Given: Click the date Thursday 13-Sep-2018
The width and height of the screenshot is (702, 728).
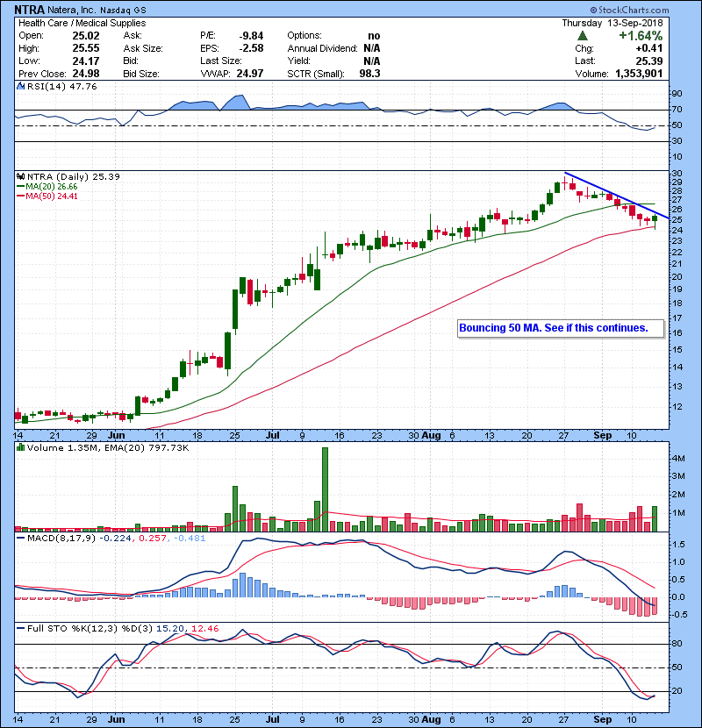Looking at the screenshot, I should click(x=612, y=23).
